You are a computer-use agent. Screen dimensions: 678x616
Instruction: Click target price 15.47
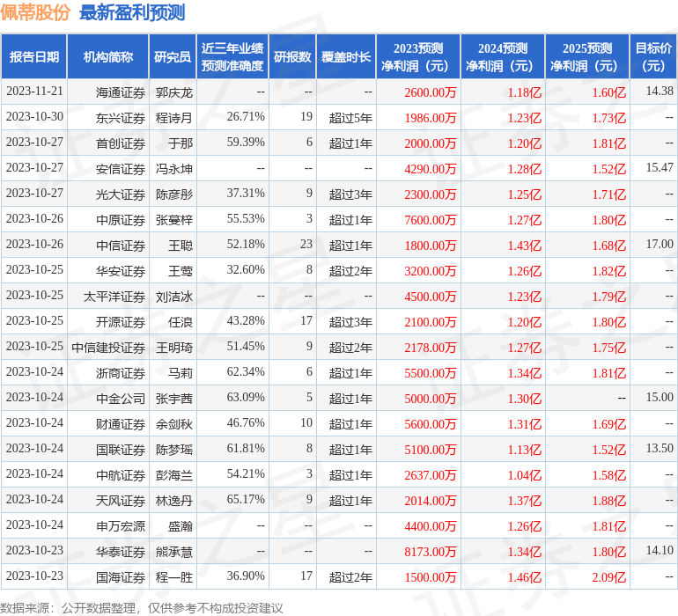coord(660,168)
